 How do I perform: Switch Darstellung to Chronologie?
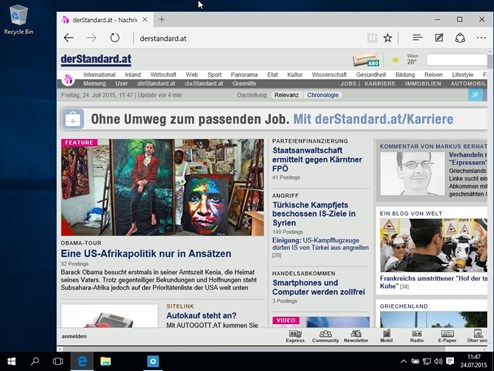323,95
